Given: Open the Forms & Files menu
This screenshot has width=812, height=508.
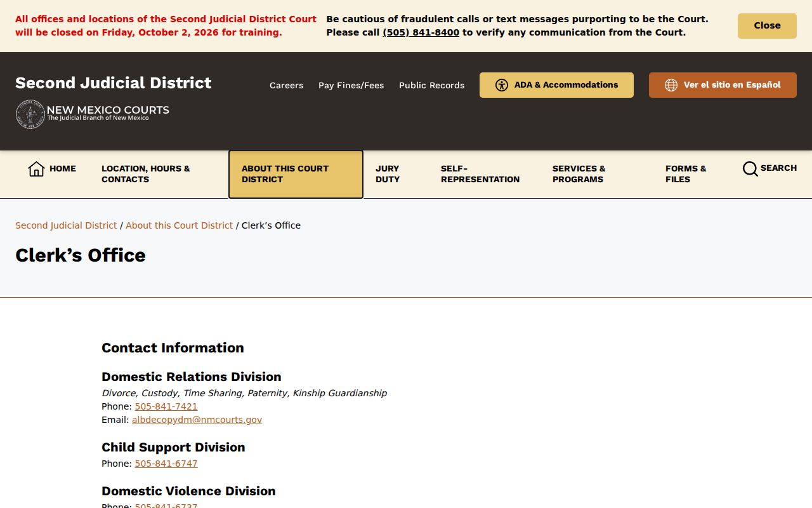Looking at the screenshot, I should [686, 174].
